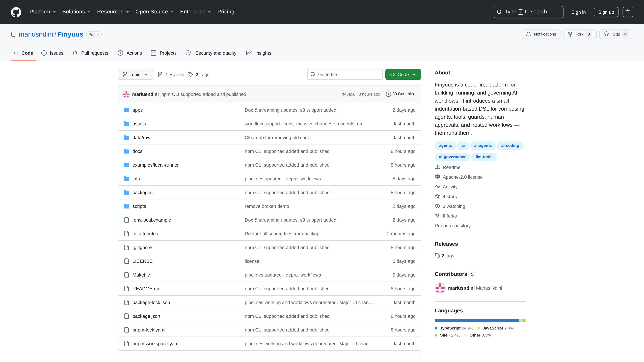Image resolution: width=644 pixels, height=362 pixels.
Task: Open the README.md file
Action: coord(146,289)
